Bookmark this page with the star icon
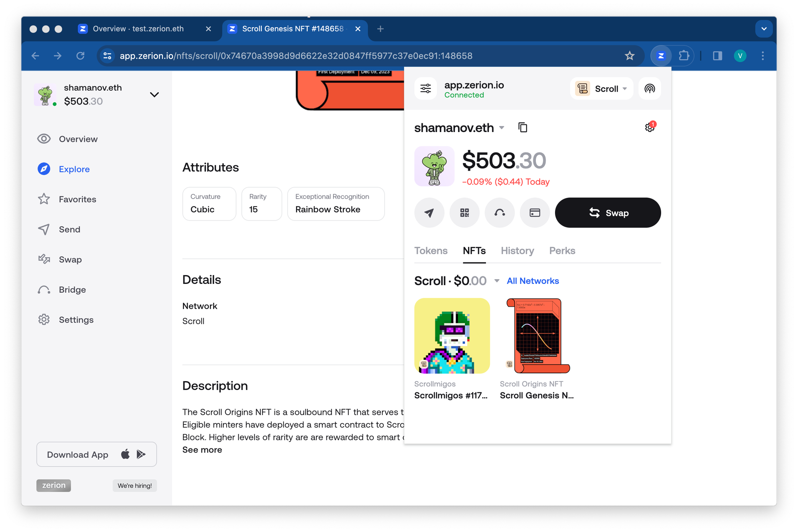 (x=630, y=56)
